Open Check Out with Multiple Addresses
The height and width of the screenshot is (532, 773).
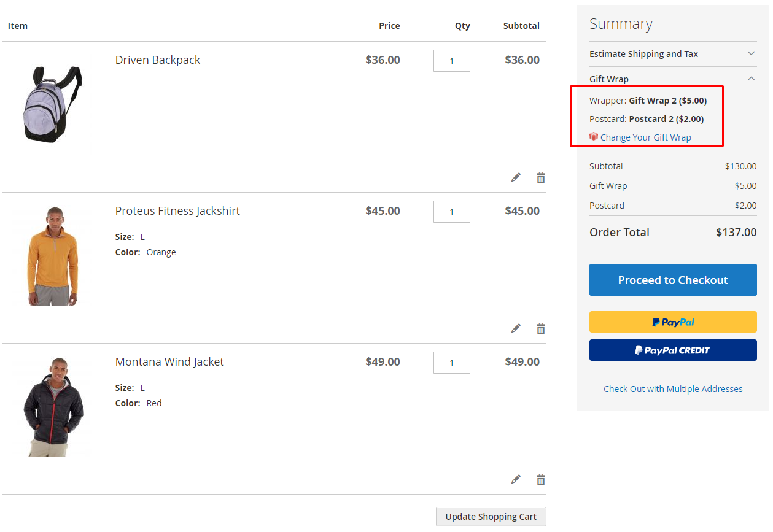click(x=673, y=389)
